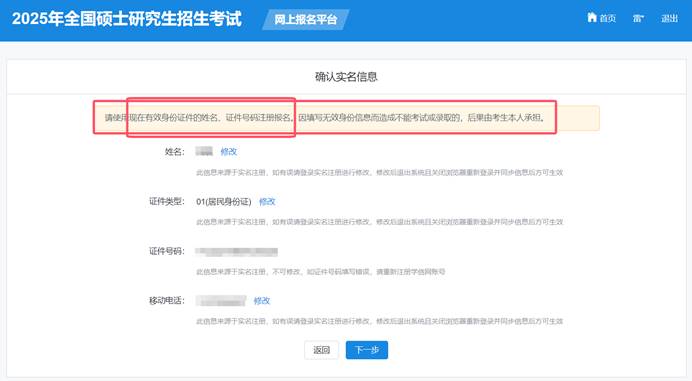Click the blurred 证件号码 number value
692x381 pixels.
coord(237,252)
